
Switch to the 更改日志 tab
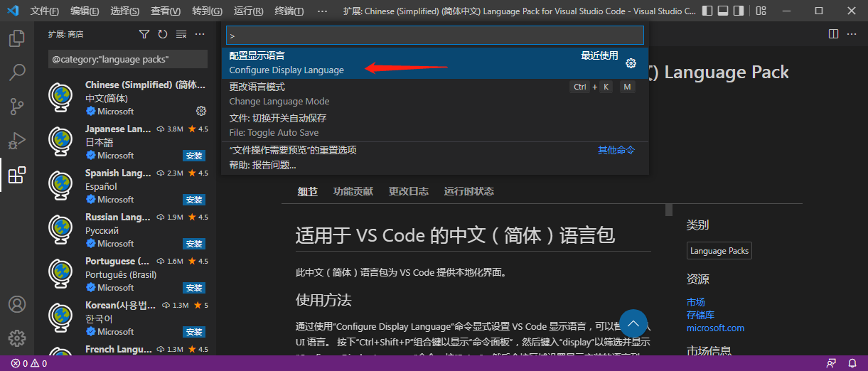[x=409, y=191]
